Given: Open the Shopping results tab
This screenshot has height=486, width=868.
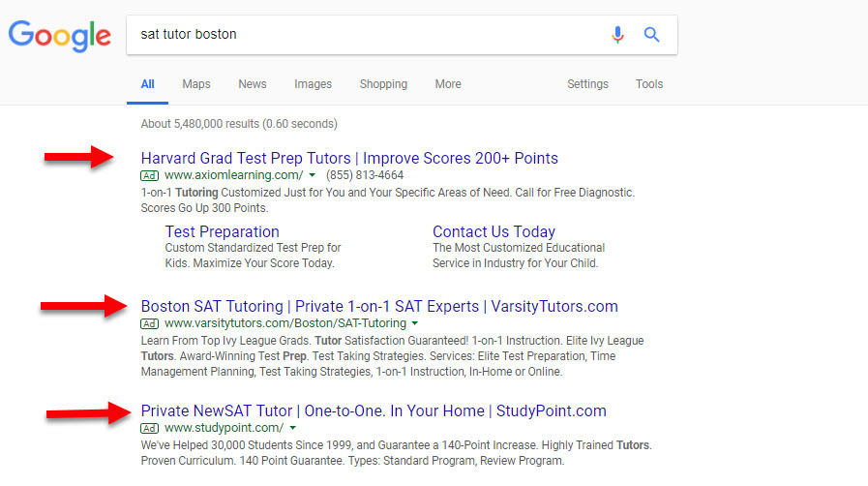Looking at the screenshot, I should pyautogui.click(x=383, y=84).
